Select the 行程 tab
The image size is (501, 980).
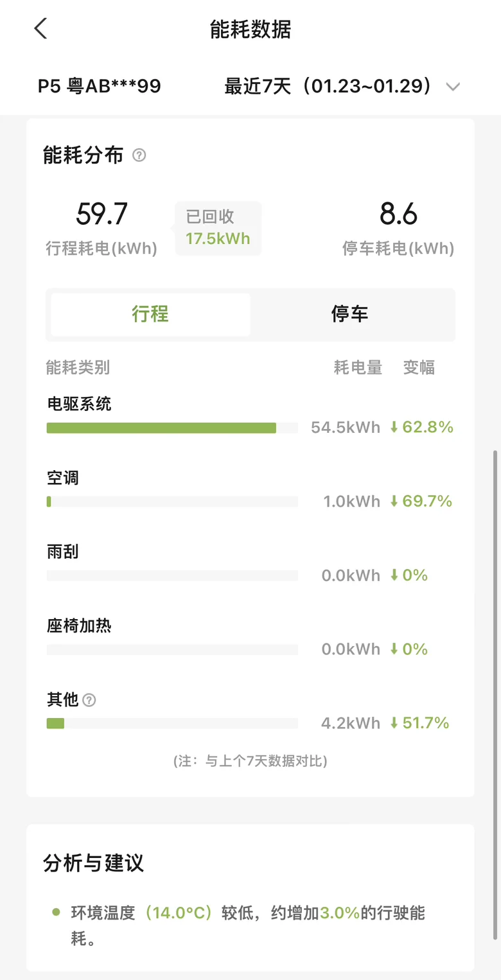[x=150, y=314]
